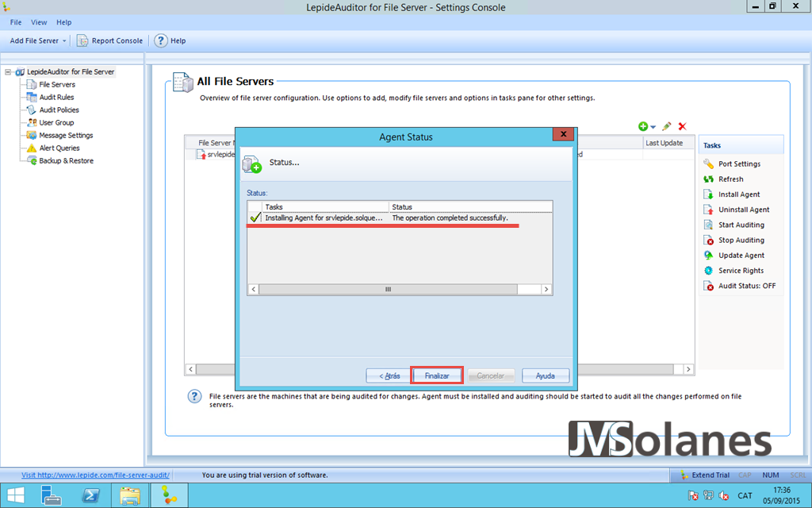Open Server Manager from taskbar

click(x=52, y=495)
